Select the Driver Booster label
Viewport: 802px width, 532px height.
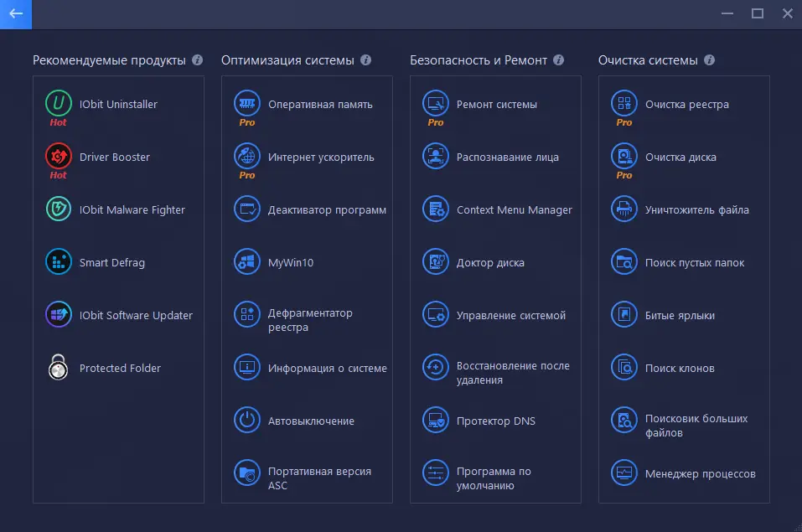point(115,157)
